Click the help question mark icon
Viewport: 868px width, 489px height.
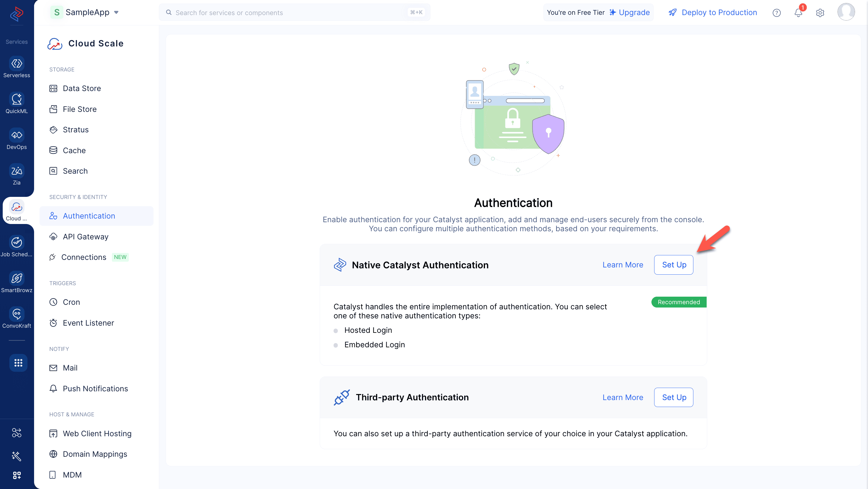(x=776, y=13)
